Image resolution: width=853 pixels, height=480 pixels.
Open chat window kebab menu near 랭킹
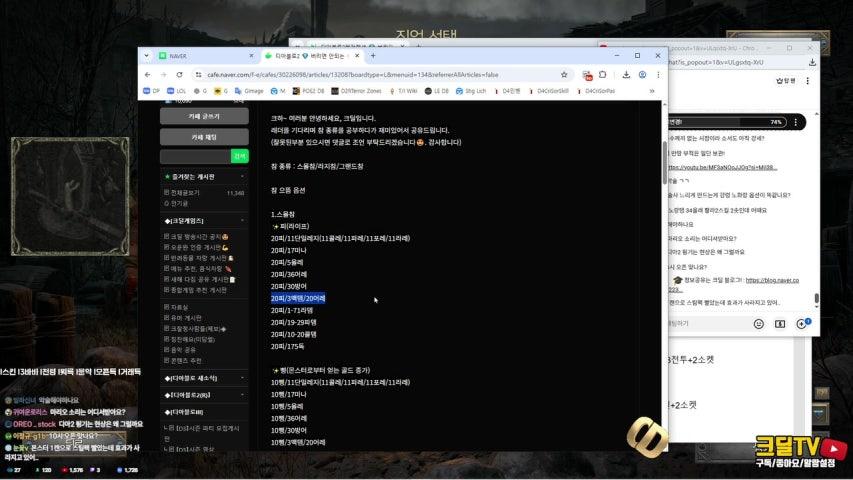[x=808, y=81]
